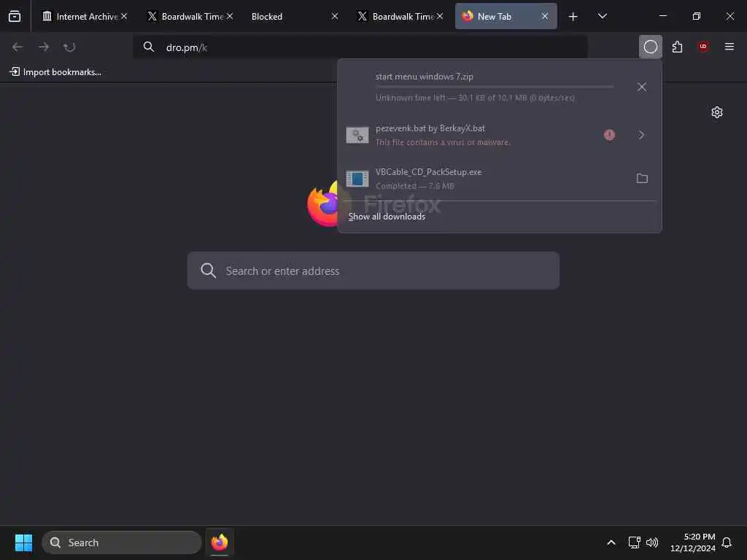Open the Firefox application menu

(x=729, y=47)
